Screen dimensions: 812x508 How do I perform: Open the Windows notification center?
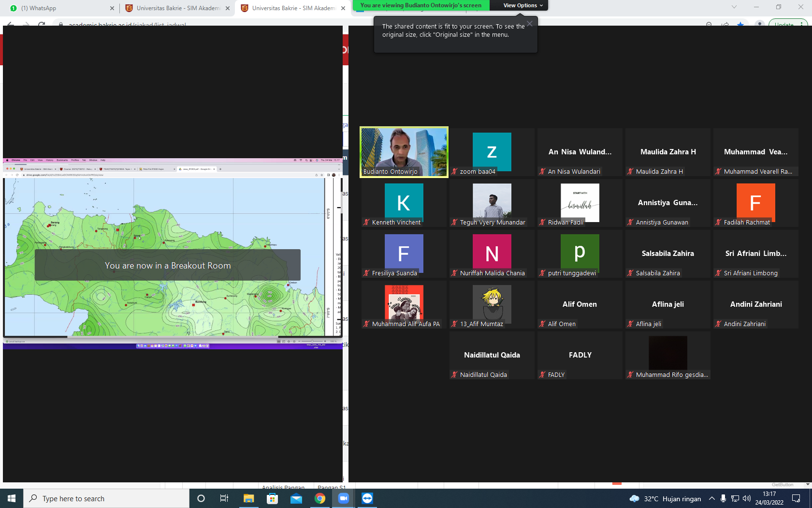[x=796, y=498]
